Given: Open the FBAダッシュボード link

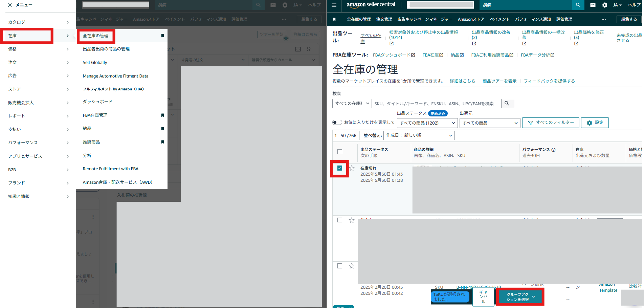Looking at the screenshot, I should point(394,55).
